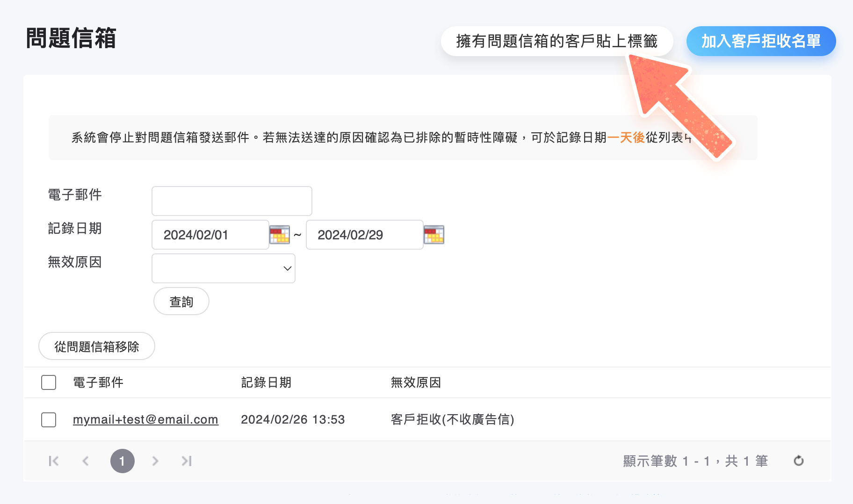Sort by 記錄日期 column header
Viewport: 853px width, 504px height.
click(266, 382)
